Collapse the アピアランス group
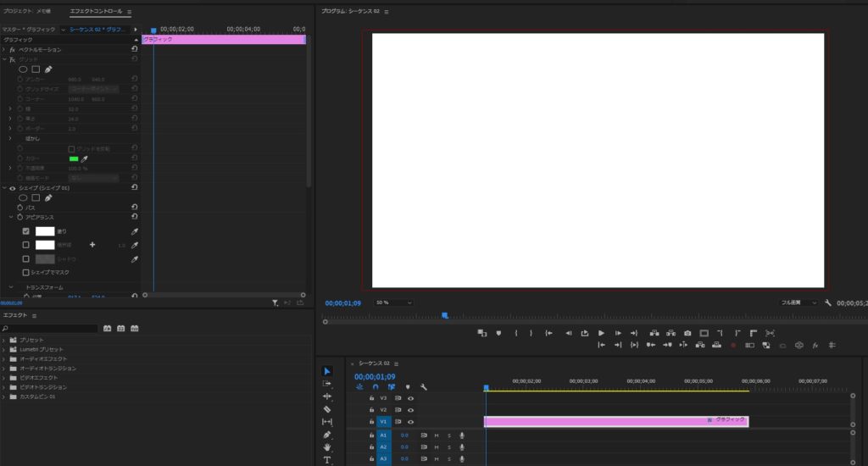The image size is (868, 466). click(x=10, y=218)
